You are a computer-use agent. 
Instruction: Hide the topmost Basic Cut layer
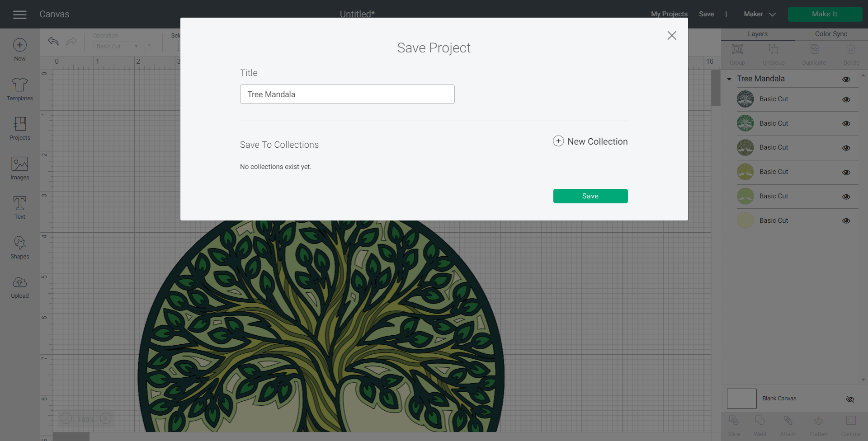click(846, 99)
